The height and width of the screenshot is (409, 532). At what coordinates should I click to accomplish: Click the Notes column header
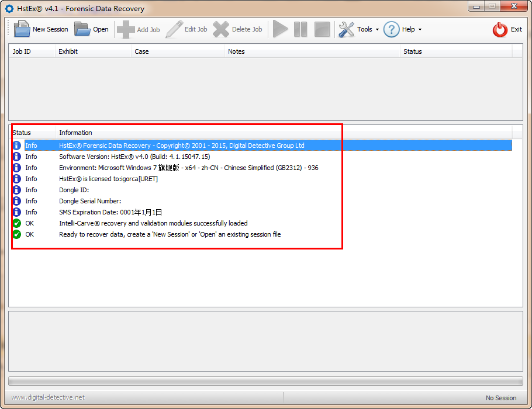click(313, 51)
